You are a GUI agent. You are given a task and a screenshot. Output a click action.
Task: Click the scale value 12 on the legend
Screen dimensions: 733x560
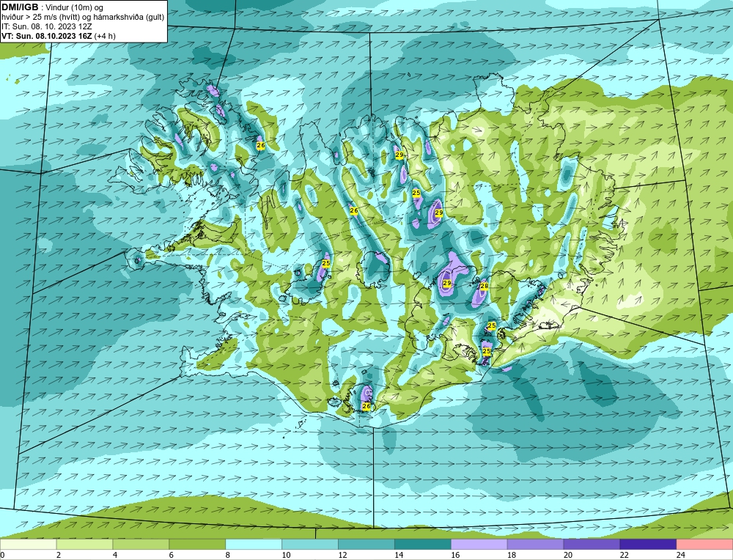click(x=342, y=556)
